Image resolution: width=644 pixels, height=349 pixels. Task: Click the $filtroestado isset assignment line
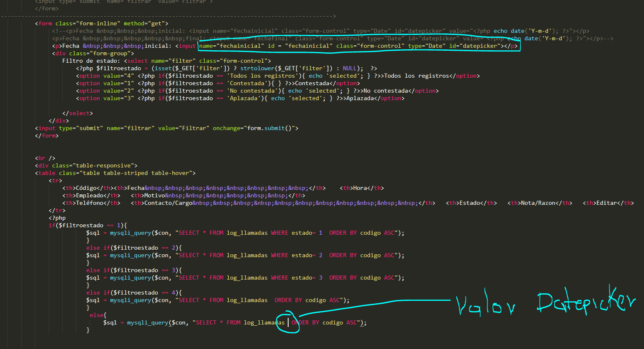click(226, 68)
